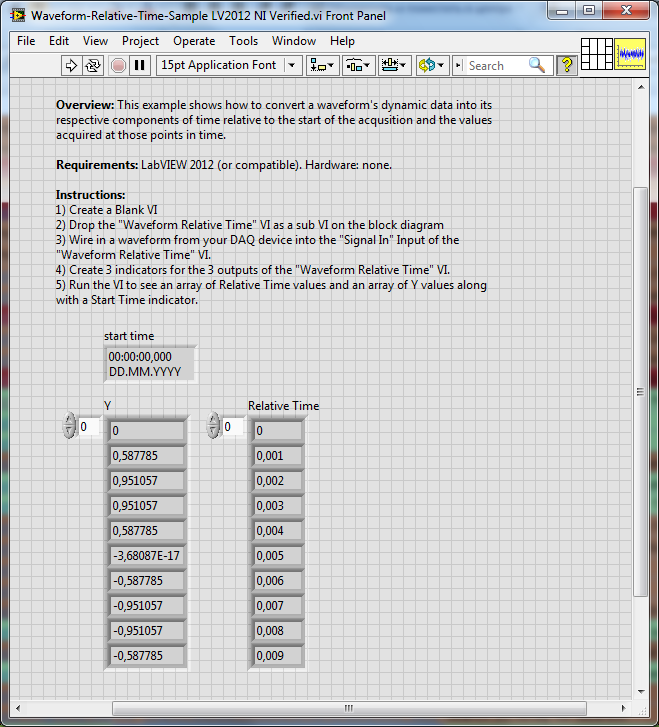The image size is (659, 727).
Task: Click the Run Continuously button
Action: coord(93,65)
